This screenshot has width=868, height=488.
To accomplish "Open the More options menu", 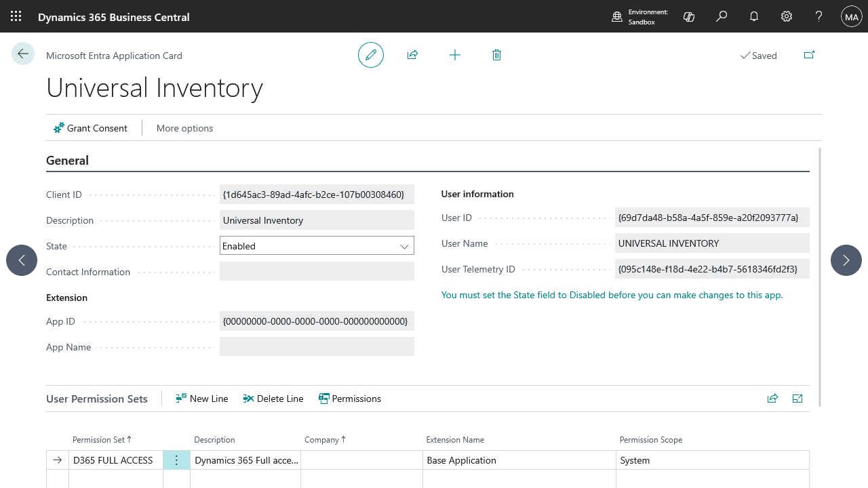I will coord(184,128).
